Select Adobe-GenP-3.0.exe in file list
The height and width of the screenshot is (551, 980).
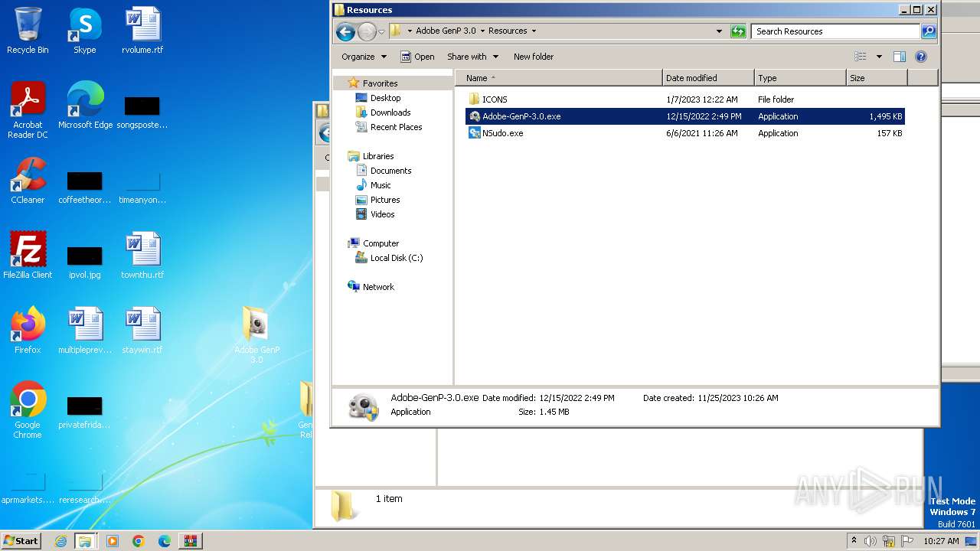pos(685,116)
